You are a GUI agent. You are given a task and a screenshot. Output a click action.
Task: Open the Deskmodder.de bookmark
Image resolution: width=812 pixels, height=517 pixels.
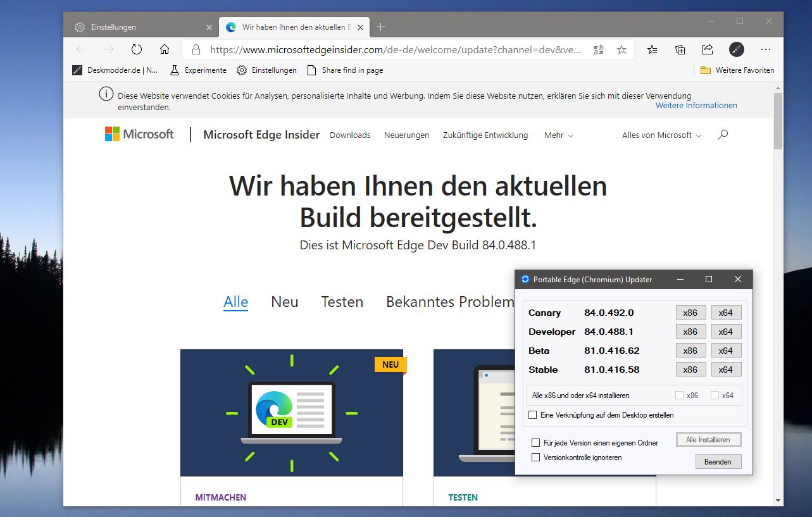pos(115,70)
